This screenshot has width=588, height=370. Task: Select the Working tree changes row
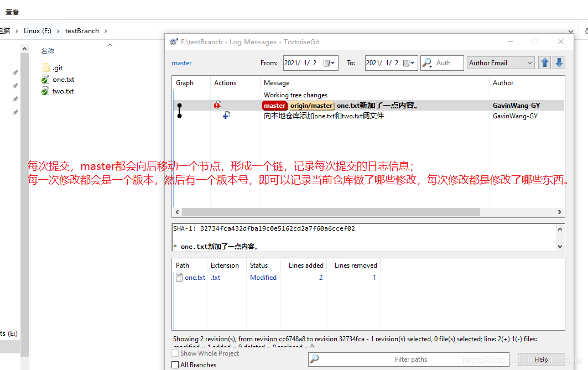(x=368, y=95)
